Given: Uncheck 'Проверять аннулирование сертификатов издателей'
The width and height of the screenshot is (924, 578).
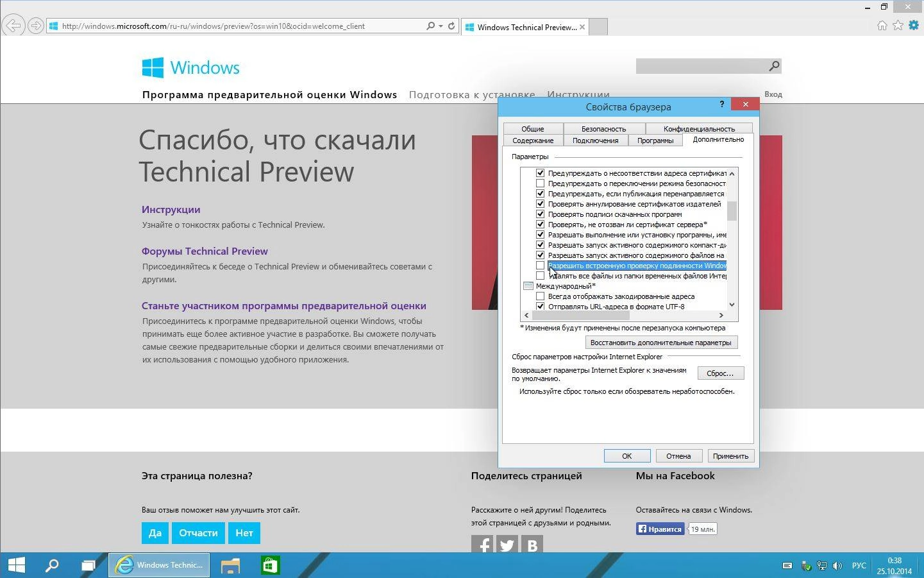Looking at the screenshot, I should [x=540, y=204].
